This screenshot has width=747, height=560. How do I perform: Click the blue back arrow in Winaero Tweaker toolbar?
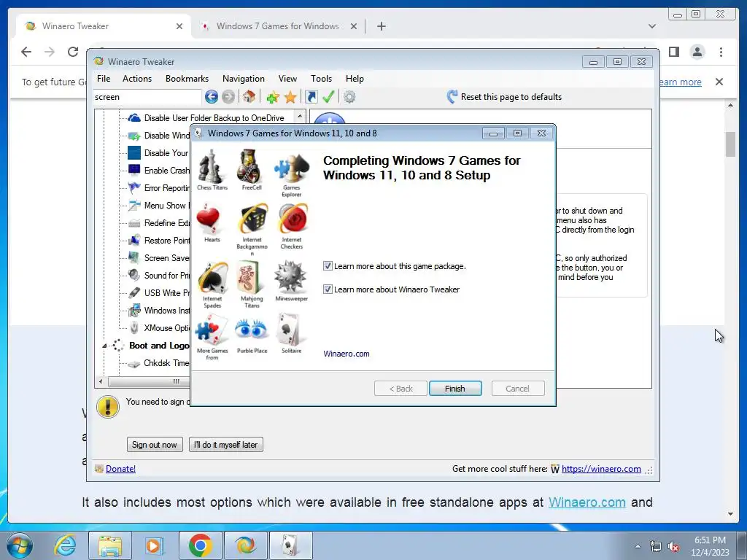tap(212, 97)
